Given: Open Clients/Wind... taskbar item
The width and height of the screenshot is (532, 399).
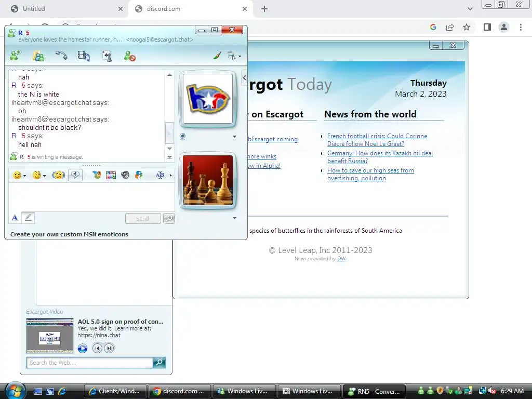Looking at the screenshot, I should 115,391.
